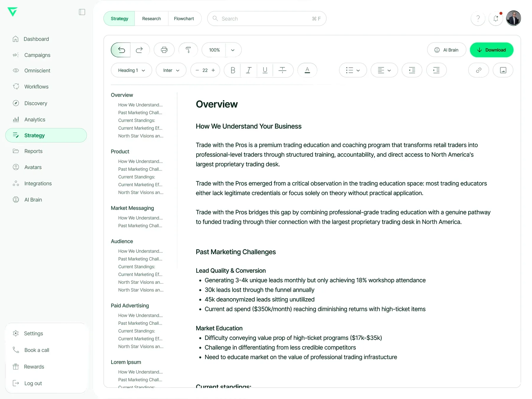This screenshot has width=532, height=399.
Task: Jump to Paid Advertising outline section
Action: pos(130,306)
